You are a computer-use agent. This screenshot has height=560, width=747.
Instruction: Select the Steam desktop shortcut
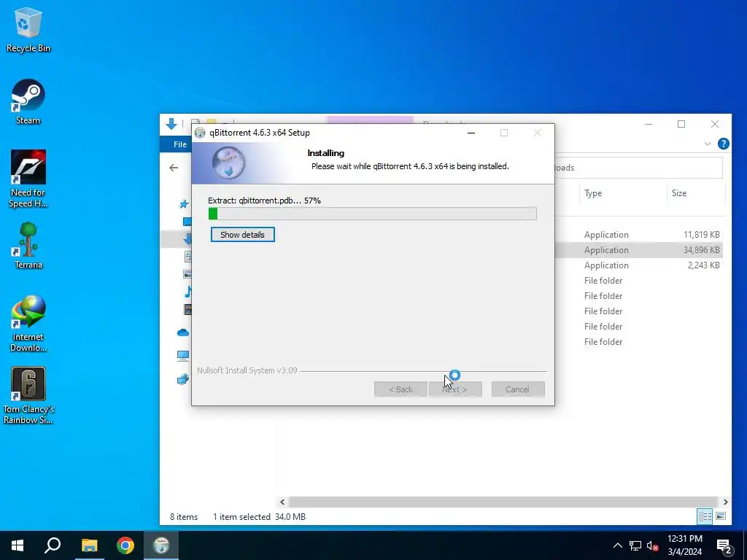[x=28, y=102]
